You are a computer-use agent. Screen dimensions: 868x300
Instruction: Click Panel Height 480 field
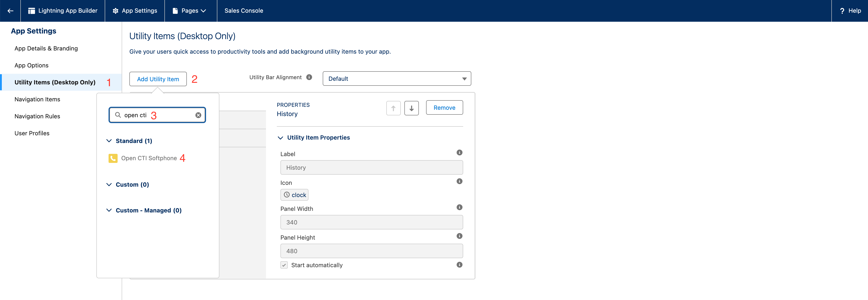pos(372,251)
